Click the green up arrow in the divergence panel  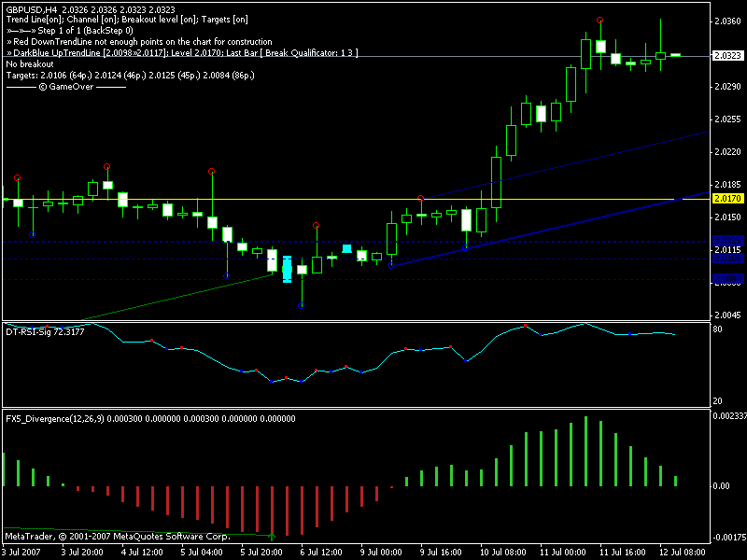click(x=272, y=536)
